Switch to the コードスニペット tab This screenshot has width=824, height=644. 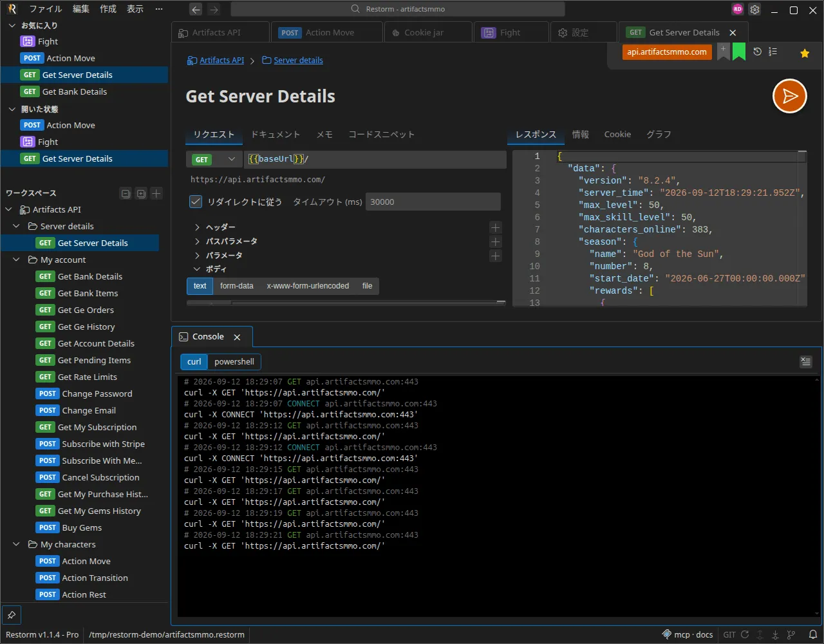[x=381, y=135]
